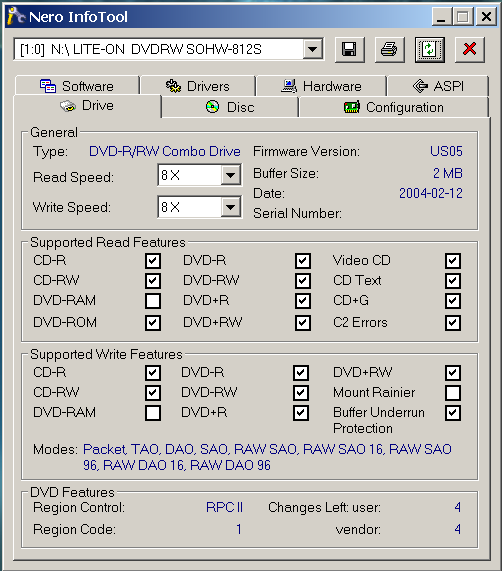Screen dimensions: 502x571
Task: Toggle DVD-RAM write feature checkbox
Action: point(153,413)
